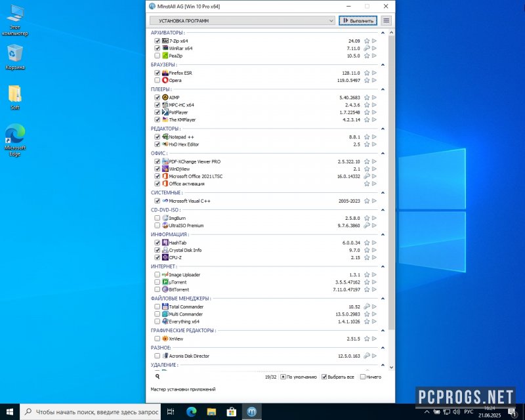Click the run arrow for MPC-HC x64
The width and height of the screenshot is (525, 420).
click(374, 105)
